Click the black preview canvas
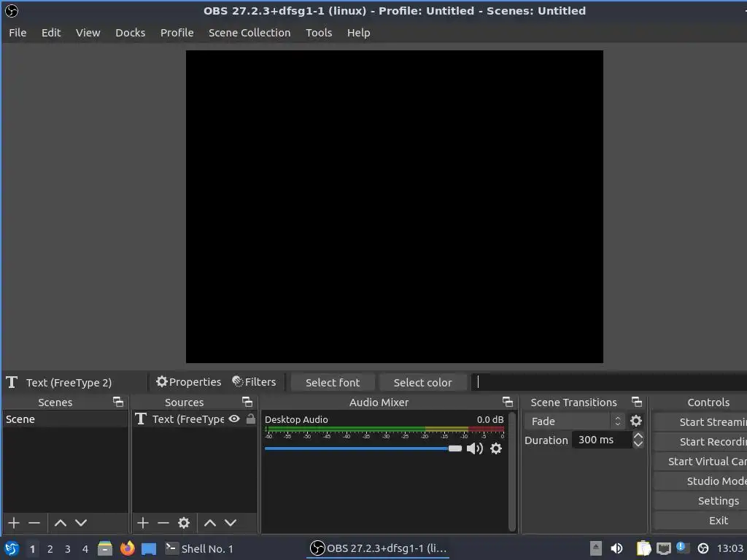This screenshot has height=560, width=747. [395, 206]
